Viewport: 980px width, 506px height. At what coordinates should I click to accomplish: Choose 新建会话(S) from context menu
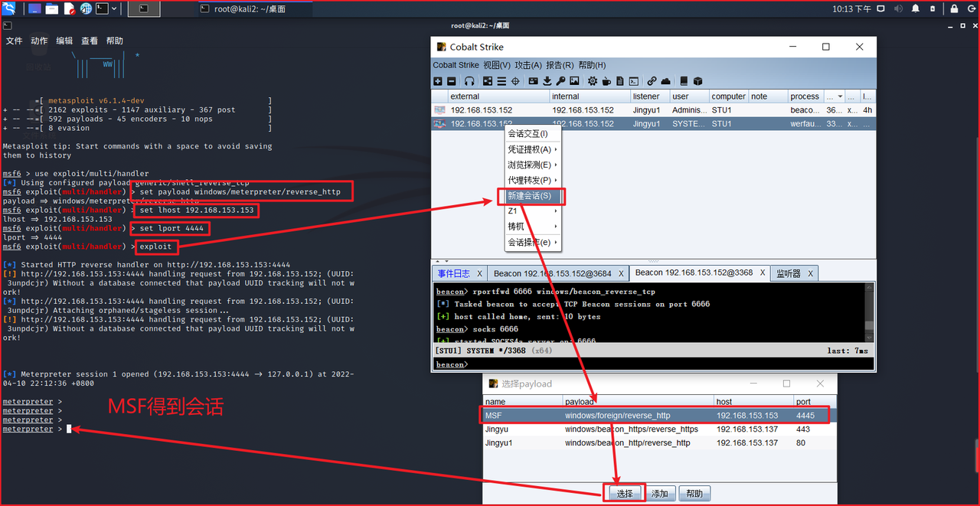pyautogui.click(x=533, y=196)
